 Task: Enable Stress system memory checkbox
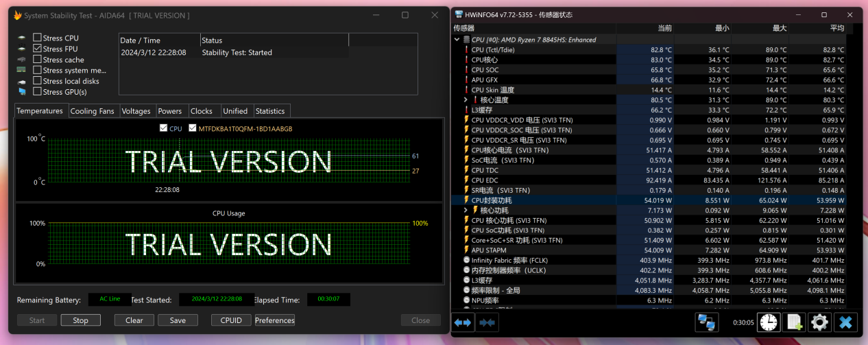click(37, 70)
